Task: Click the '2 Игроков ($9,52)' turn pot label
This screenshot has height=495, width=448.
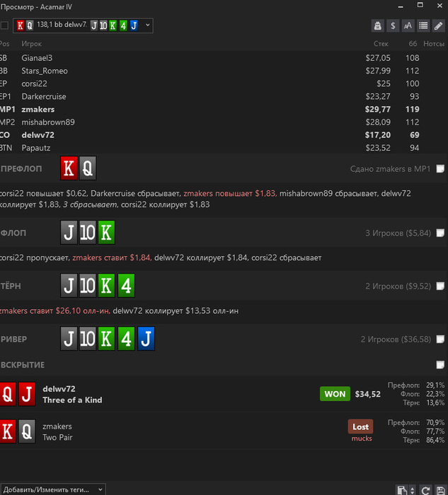Action: 398,286
